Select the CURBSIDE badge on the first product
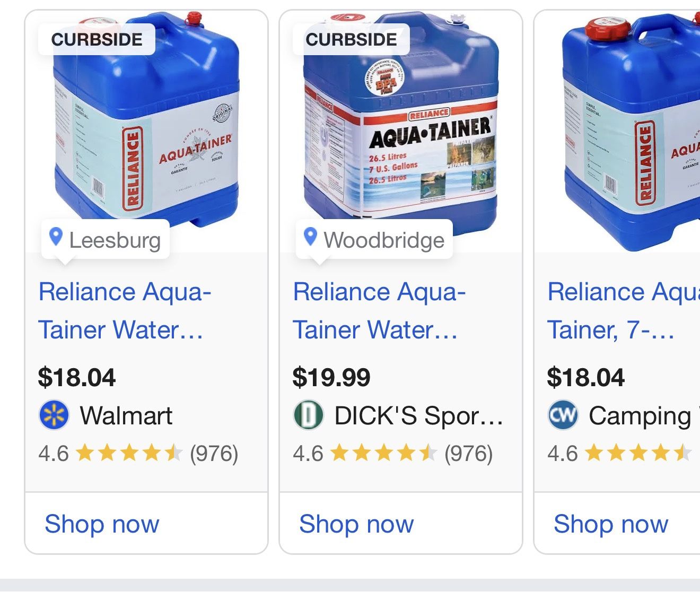 coord(95,39)
